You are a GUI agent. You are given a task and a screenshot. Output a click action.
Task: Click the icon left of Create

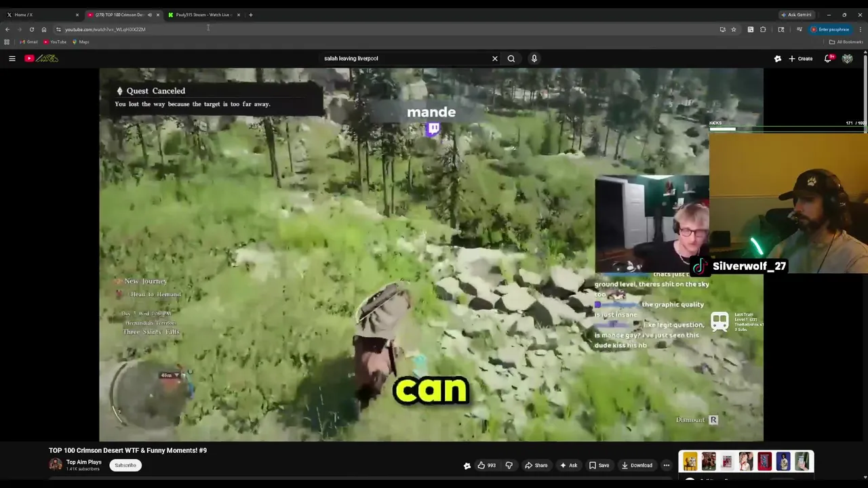pos(777,58)
